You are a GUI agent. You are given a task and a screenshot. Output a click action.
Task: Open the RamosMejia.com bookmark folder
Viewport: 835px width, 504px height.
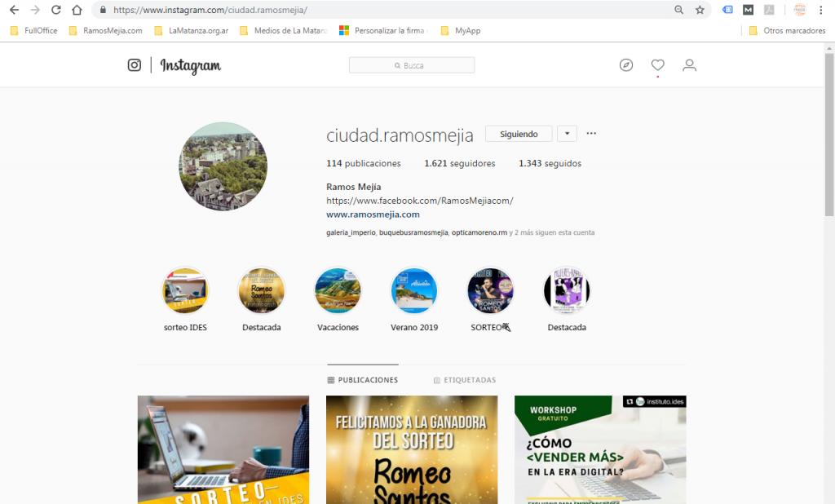pos(106,31)
